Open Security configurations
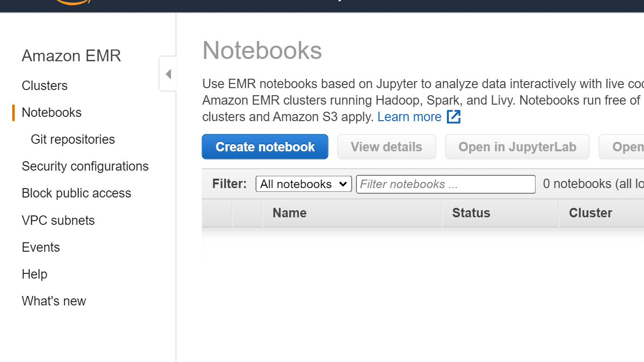 click(x=85, y=166)
